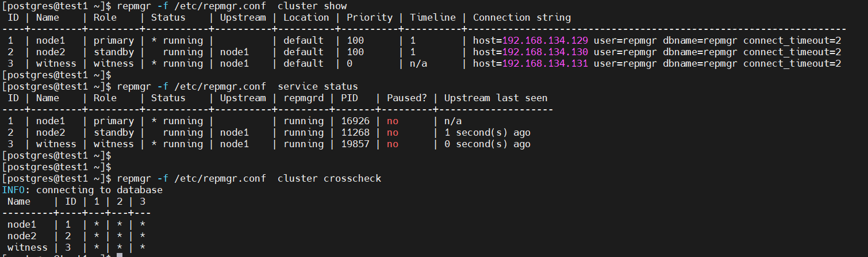The width and height of the screenshot is (868, 257).
Task: Click the 'Upstream last seen' column header
Action: 496,98
